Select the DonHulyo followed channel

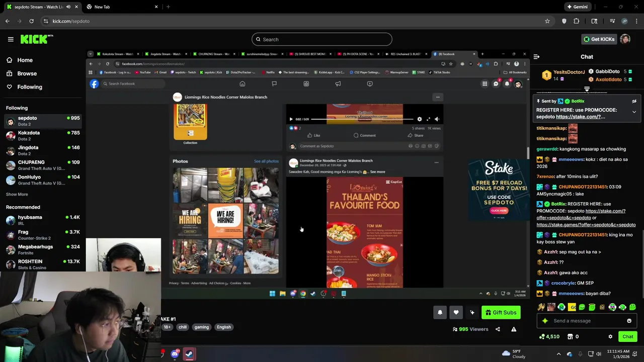tap(43, 180)
